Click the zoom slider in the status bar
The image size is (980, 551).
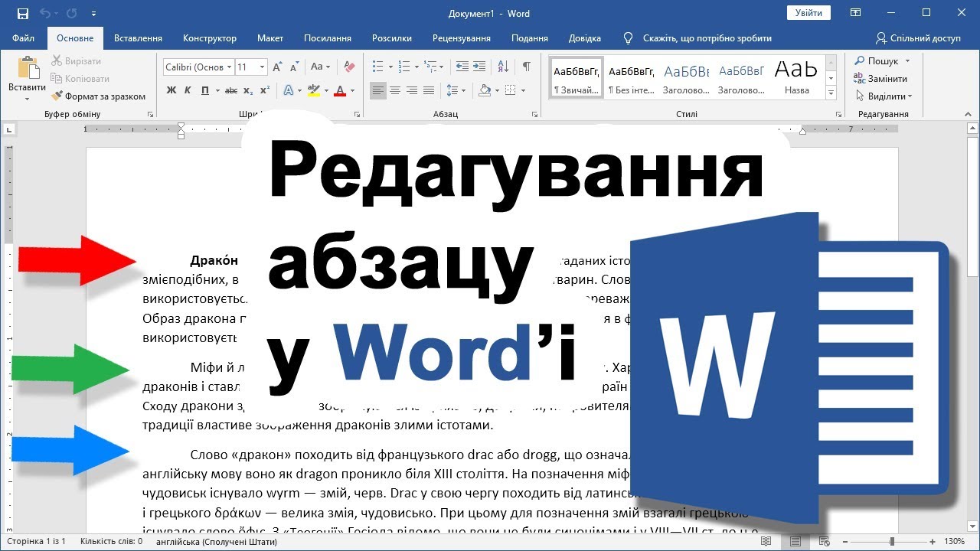[890, 541]
